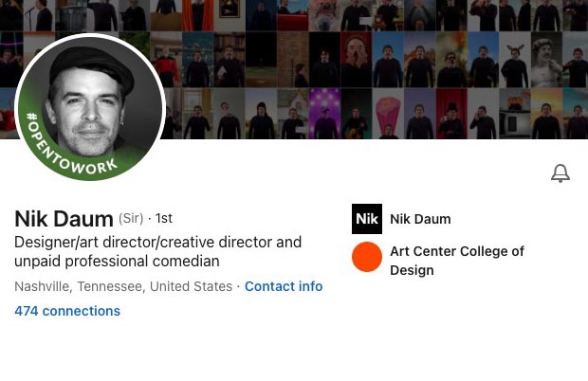The height and width of the screenshot is (381, 588).
Task: Click the notification bell icon
Action: click(x=560, y=173)
